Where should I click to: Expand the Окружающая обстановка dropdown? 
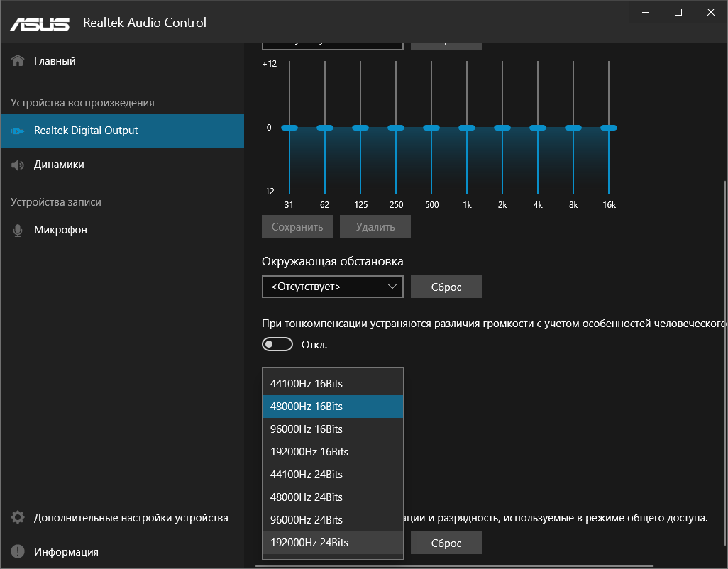[332, 287]
